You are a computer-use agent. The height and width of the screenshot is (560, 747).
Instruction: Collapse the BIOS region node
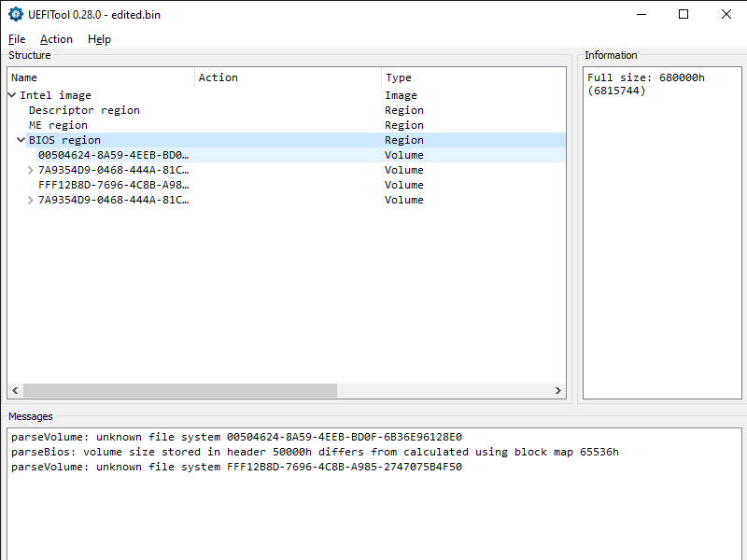click(x=21, y=140)
